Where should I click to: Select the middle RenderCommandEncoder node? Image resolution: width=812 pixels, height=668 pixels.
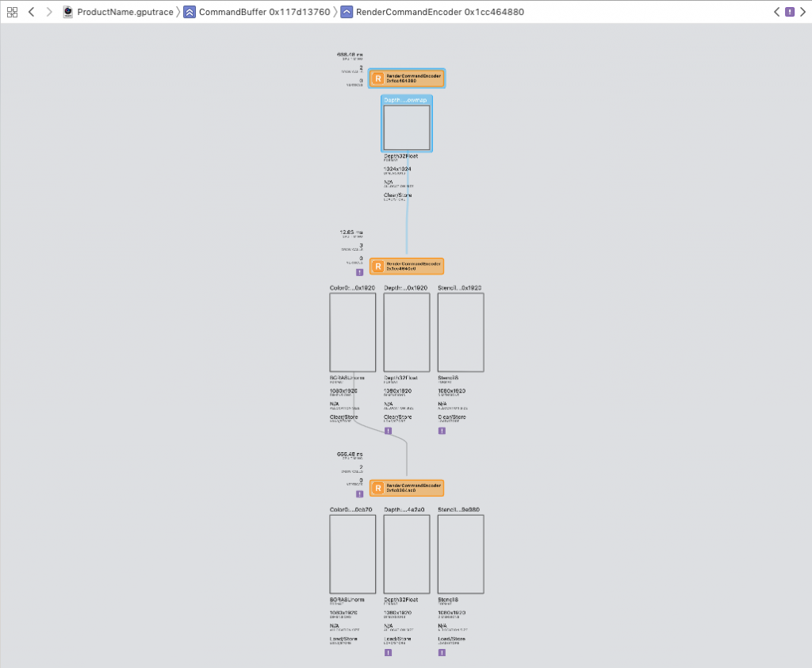tap(407, 267)
